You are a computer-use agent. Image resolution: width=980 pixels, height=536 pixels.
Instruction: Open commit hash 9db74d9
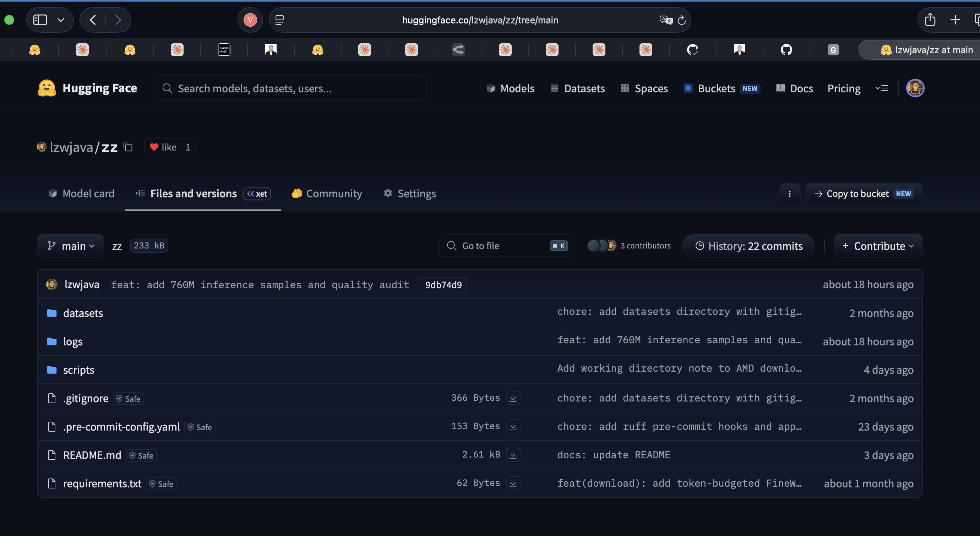[x=443, y=285]
